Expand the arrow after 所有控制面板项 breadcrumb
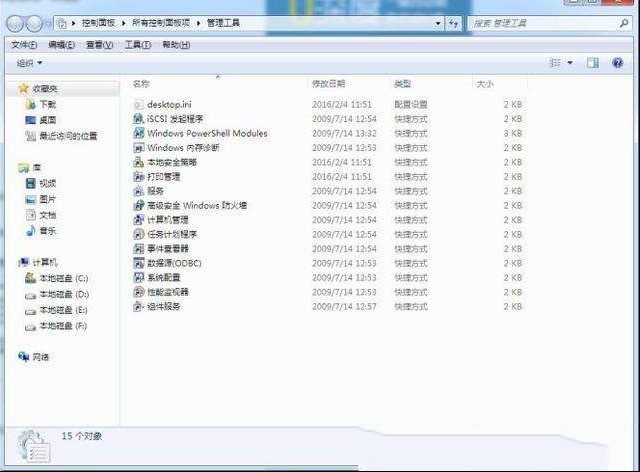The width and height of the screenshot is (640, 472). [x=198, y=23]
